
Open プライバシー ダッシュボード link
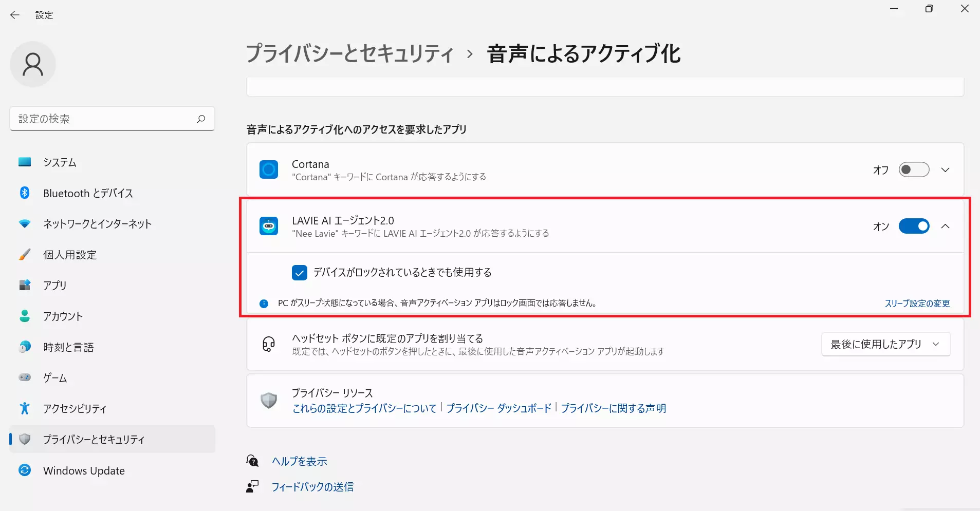click(498, 408)
